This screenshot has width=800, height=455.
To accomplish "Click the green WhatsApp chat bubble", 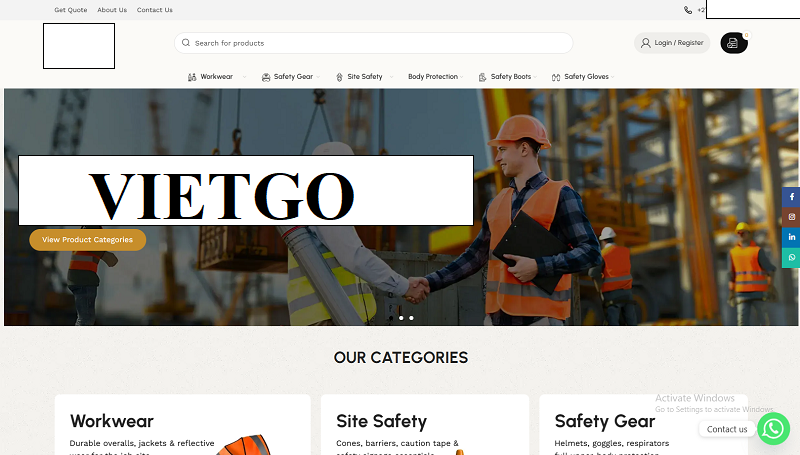I will [773, 428].
